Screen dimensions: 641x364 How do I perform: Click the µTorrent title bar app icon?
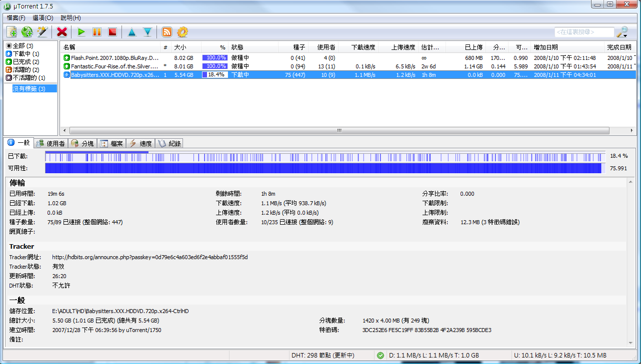coord(7,5)
